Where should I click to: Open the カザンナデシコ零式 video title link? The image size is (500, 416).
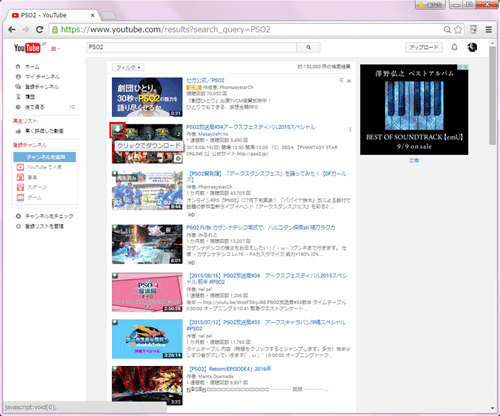pos(261,227)
